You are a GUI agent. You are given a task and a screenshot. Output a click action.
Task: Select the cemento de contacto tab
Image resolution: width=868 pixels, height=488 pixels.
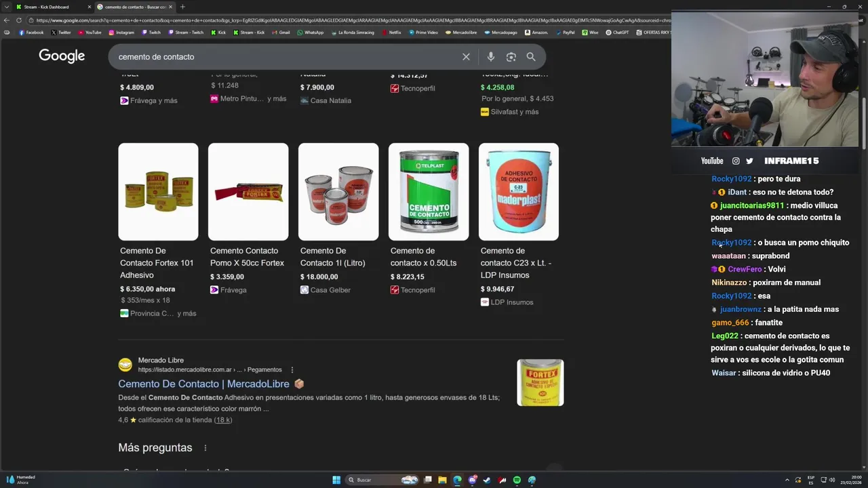(135, 7)
